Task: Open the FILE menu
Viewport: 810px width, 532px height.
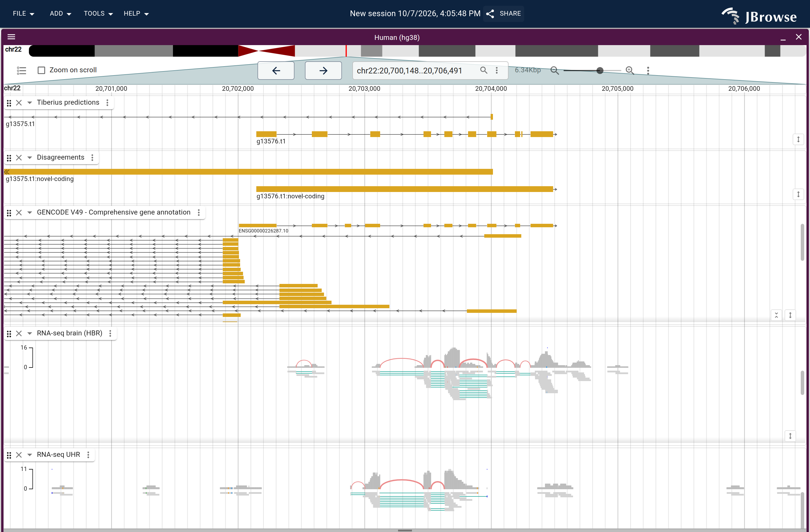Action: point(23,14)
